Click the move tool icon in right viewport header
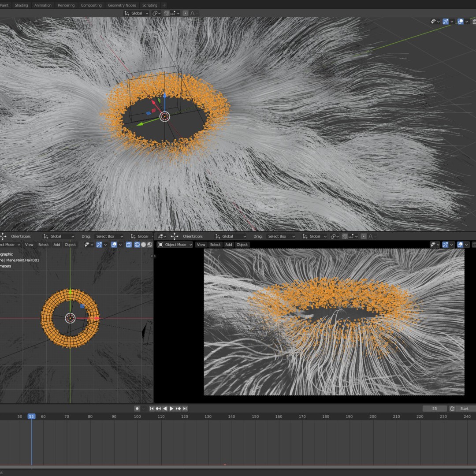The width and height of the screenshot is (476, 476). click(175, 236)
